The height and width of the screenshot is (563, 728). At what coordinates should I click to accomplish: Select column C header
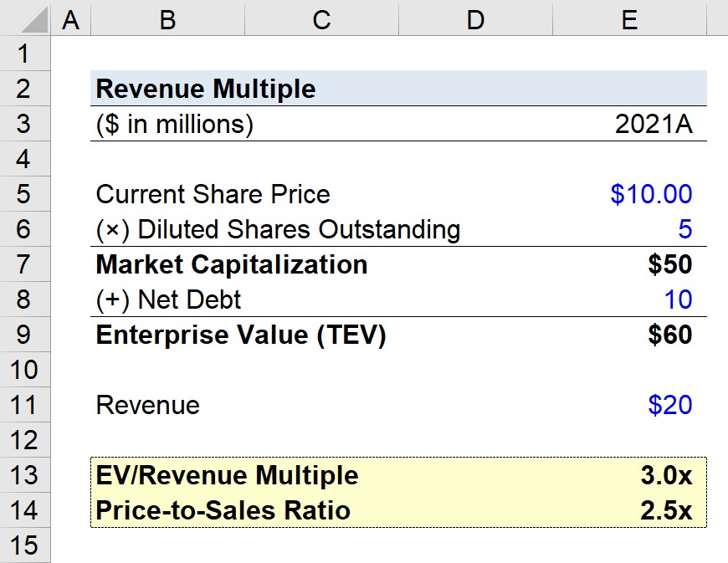click(321, 18)
